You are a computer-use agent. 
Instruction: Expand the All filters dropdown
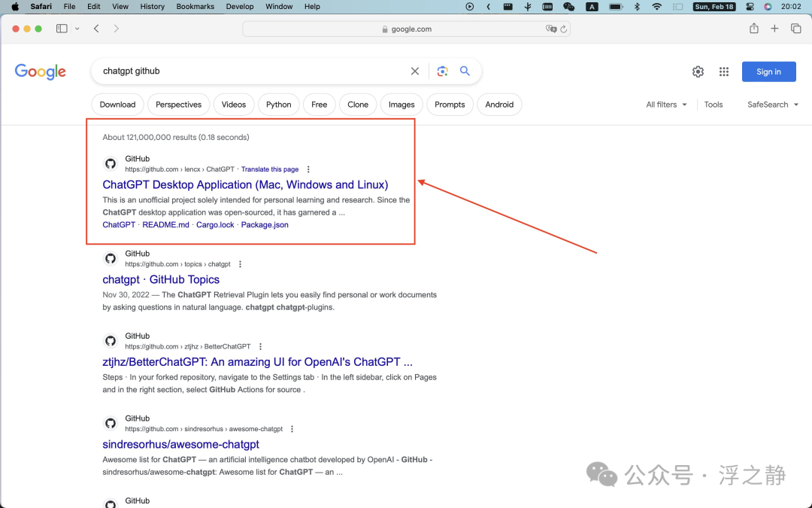click(666, 105)
